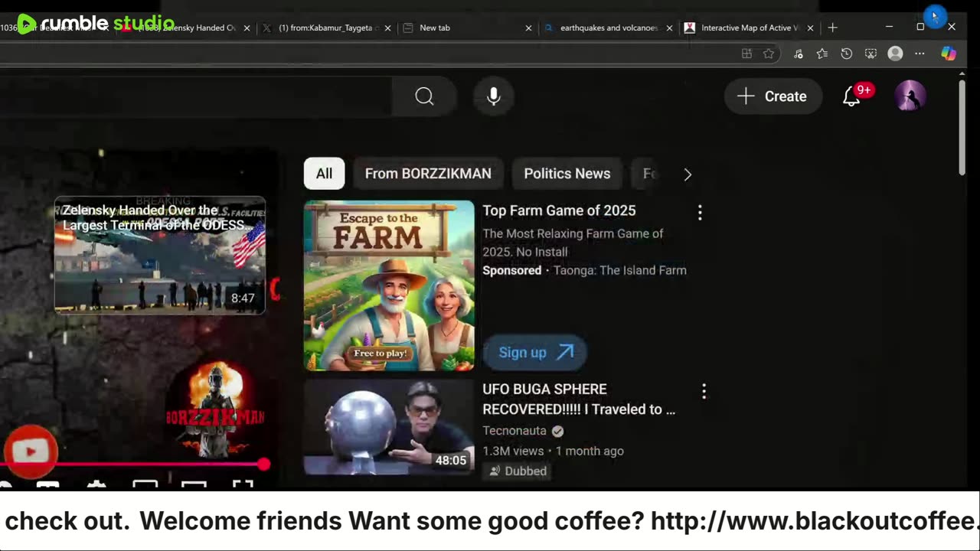This screenshot has height=551, width=980.
Task: Open the notifications bell with 9+ badge
Action: coord(852,96)
